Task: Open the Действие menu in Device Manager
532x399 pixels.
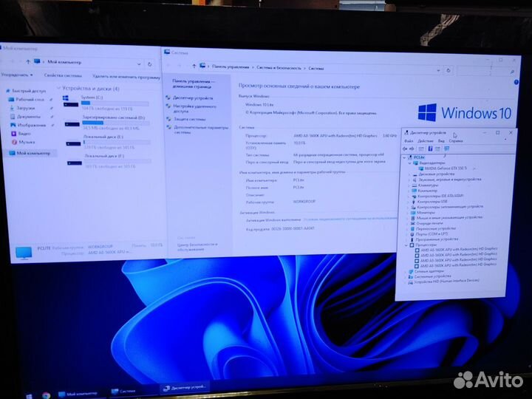Action: 426,140
